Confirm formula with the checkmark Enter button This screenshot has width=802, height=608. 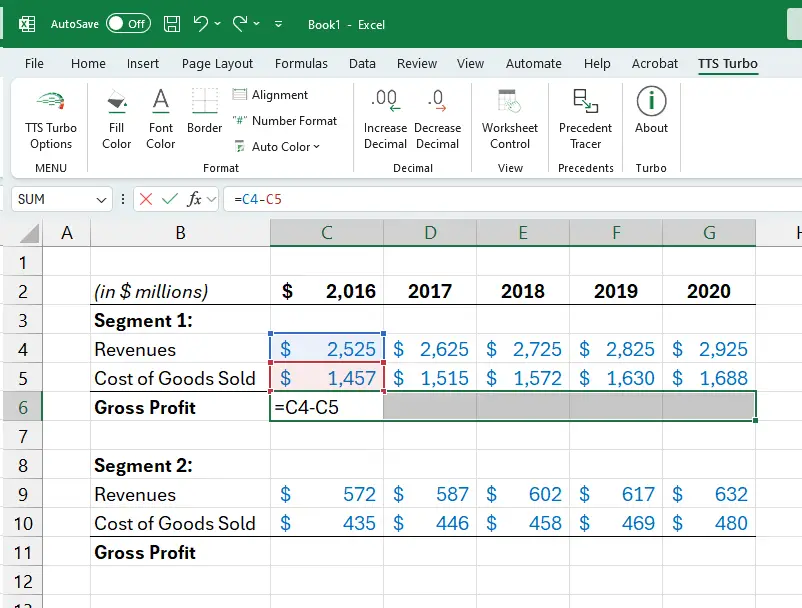click(x=170, y=199)
